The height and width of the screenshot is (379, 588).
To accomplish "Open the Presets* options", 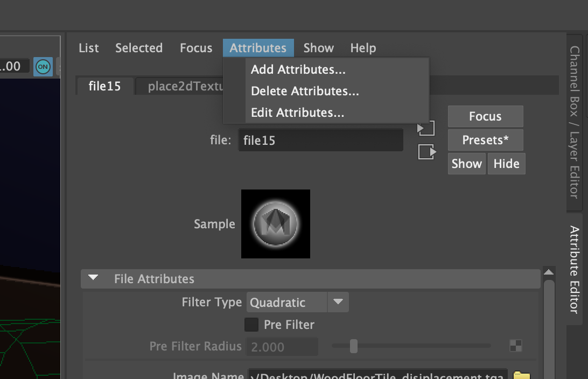I will 485,140.
